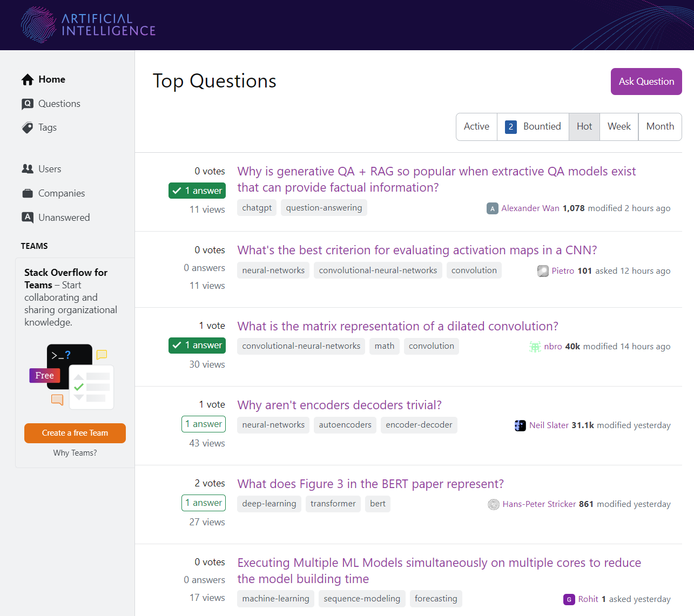Viewport: 694px width, 616px height.
Task: Click the chatgpt tag
Action: [257, 207]
